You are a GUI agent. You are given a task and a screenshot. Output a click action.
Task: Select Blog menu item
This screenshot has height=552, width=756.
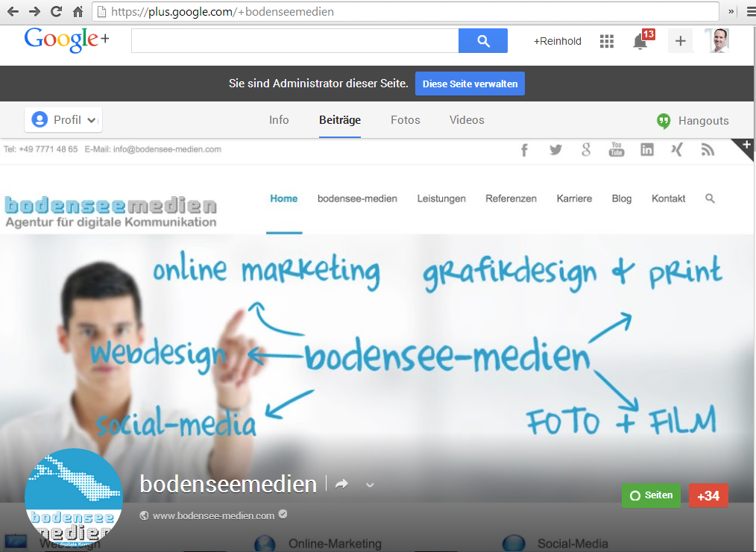(x=622, y=198)
